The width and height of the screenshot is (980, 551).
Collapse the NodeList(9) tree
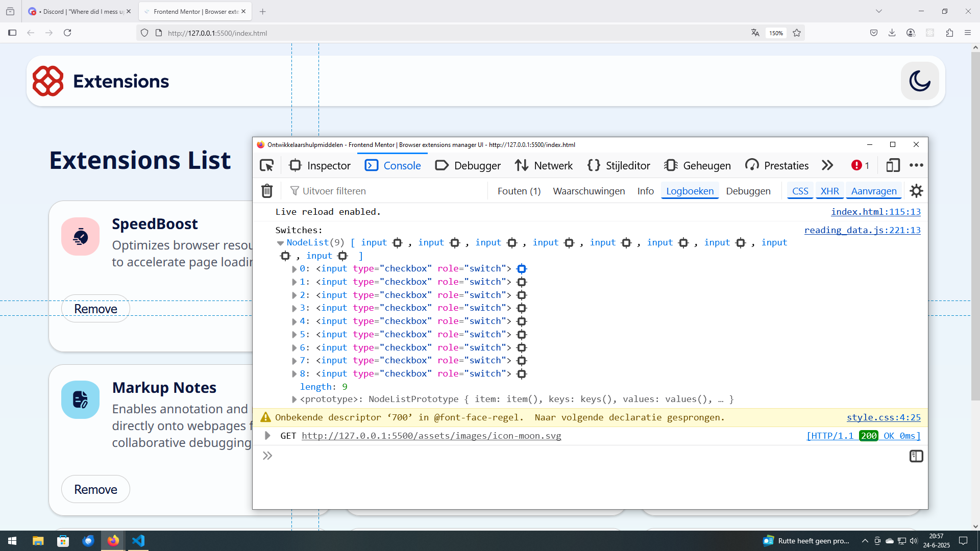pyautogui.click(x=280, y=243)
